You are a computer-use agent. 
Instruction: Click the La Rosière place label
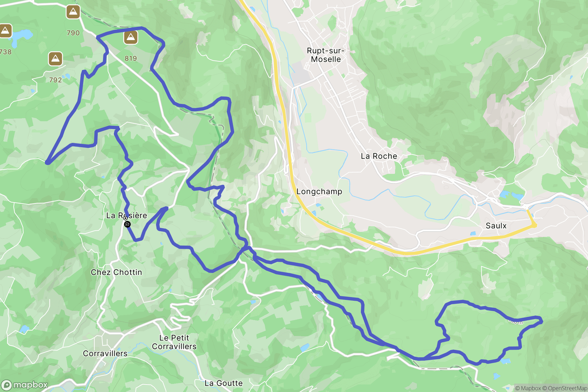pyautogui.click(x=127, y=215)
